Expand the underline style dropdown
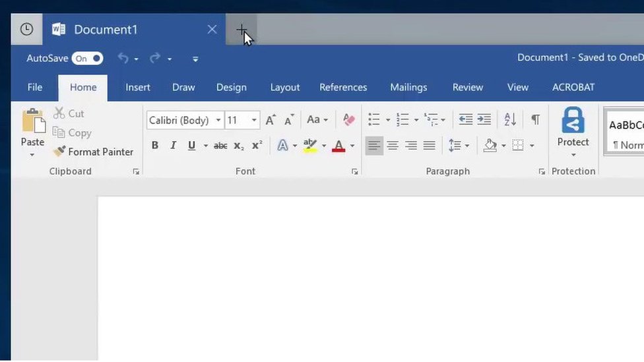This screenshot has width=644, height=362. click(206, 146)
